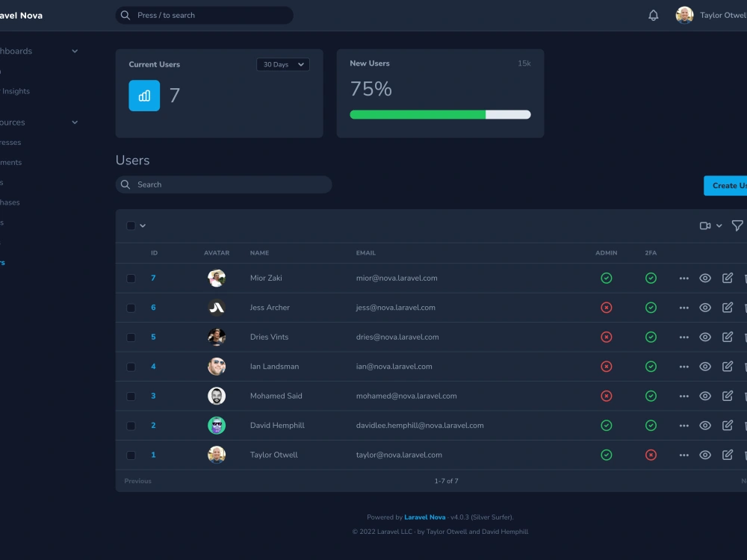The image size is (747, 560).
Task: Expand the select-all options chevron
Action: tap(143, 225)
